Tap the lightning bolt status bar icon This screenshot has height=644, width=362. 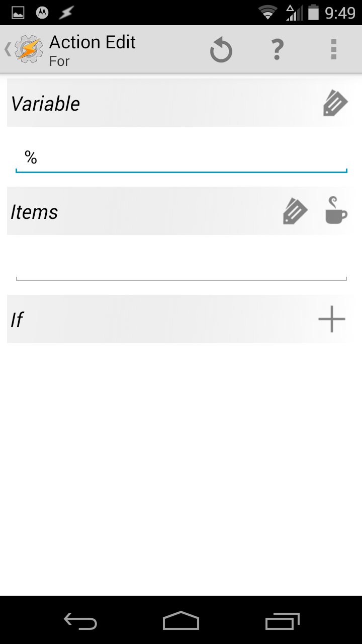66,13
